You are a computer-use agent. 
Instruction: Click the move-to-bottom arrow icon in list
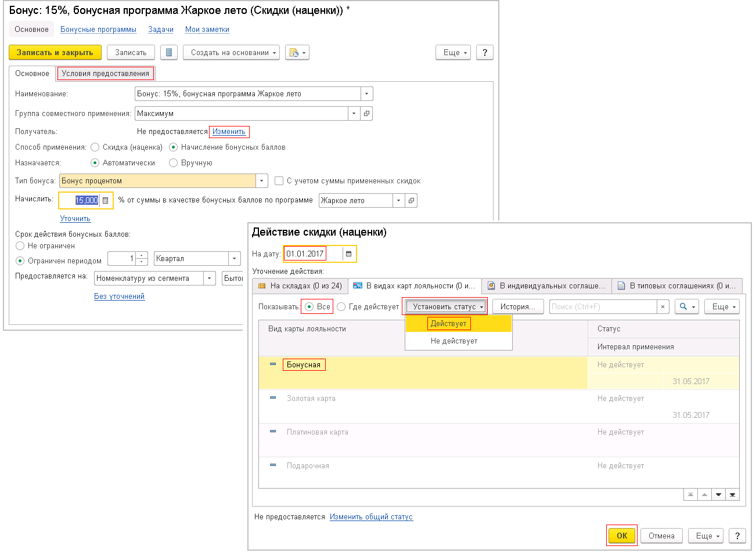[x=732, y=495]
